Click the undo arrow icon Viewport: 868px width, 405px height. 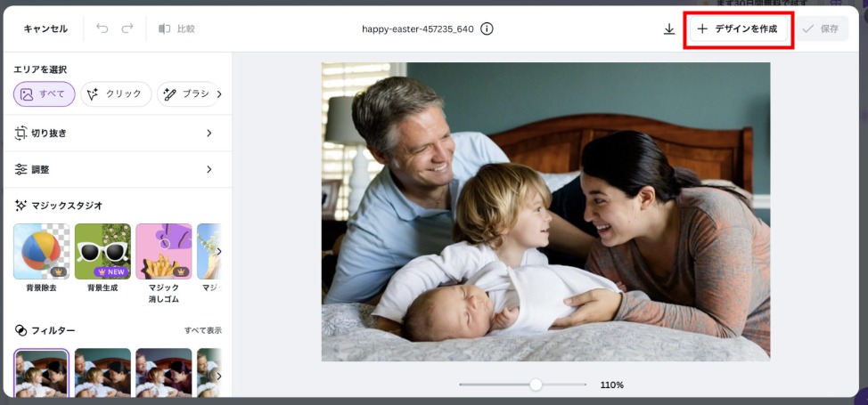(102, 28)
